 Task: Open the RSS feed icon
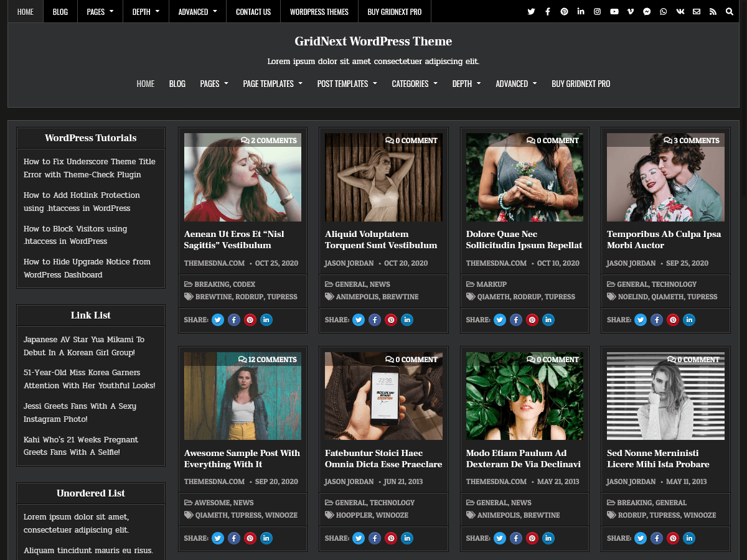pyautogui.click(x=713, y=11)
